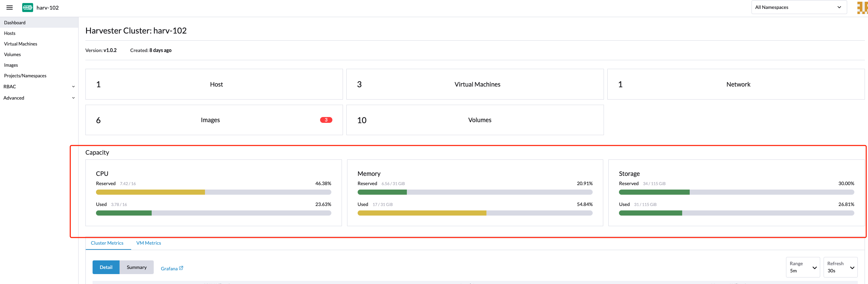
Task: Expand the Advanced sidebar section
Action: (39, 98)
